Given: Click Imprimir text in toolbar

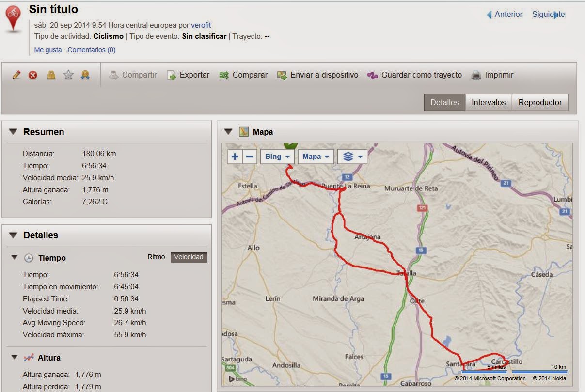Looking at the screenshot, I should point(499,75).
